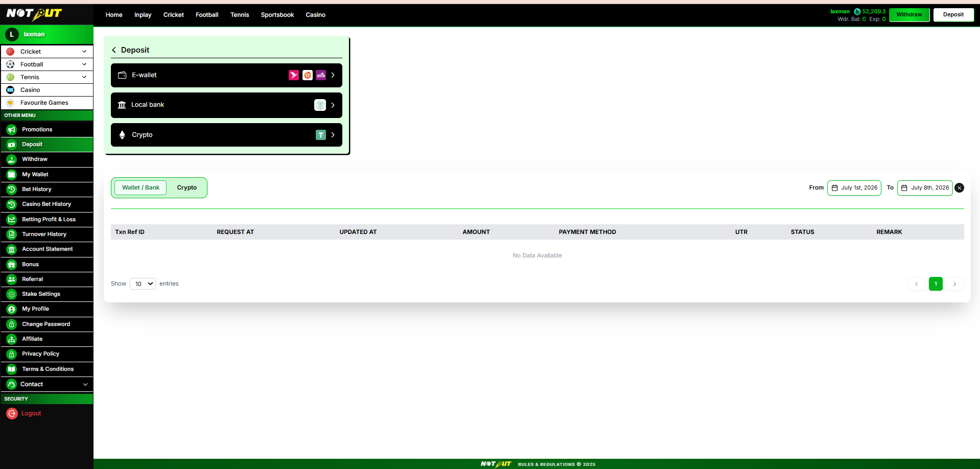The height and width of the screenshot is (469, 980).
Task: Click the back arrow beside Deposit heading
Action: click(114, 50)
